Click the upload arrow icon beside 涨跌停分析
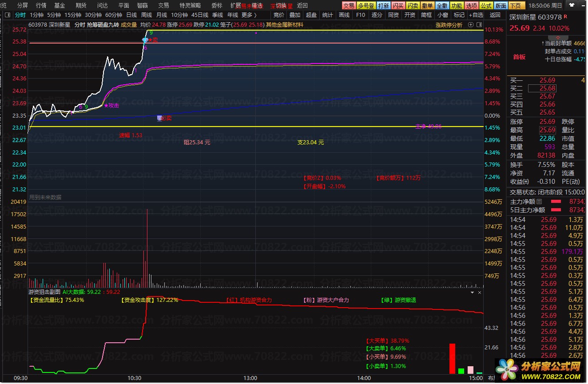The width and height of the screenshot is (588, 384). coord(471,25)
